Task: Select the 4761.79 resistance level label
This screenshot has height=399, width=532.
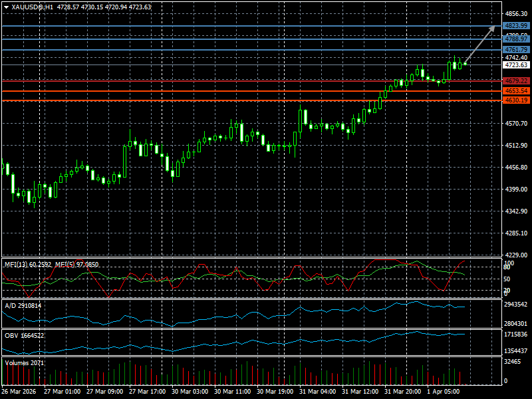Action: [516, 50]
